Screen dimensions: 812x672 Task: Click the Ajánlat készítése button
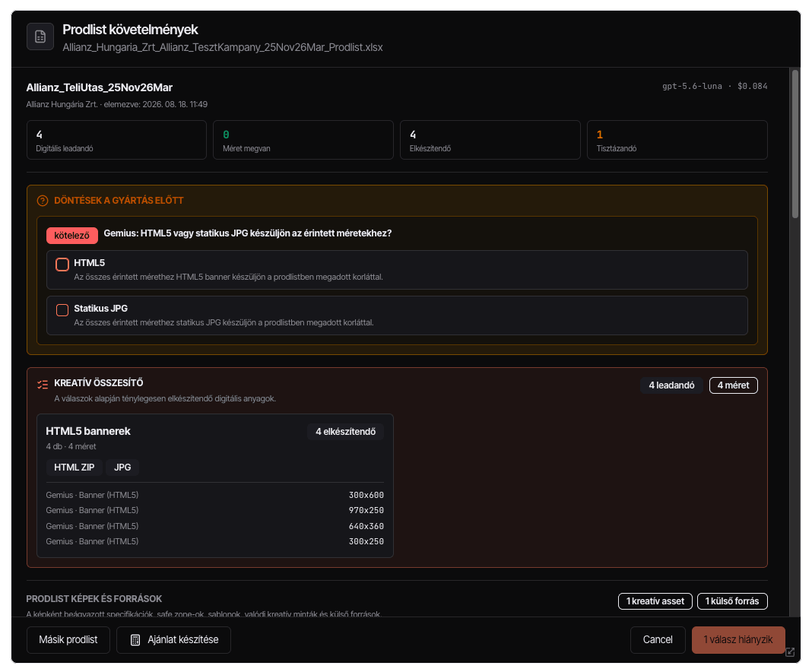click(x=173, y=640)
